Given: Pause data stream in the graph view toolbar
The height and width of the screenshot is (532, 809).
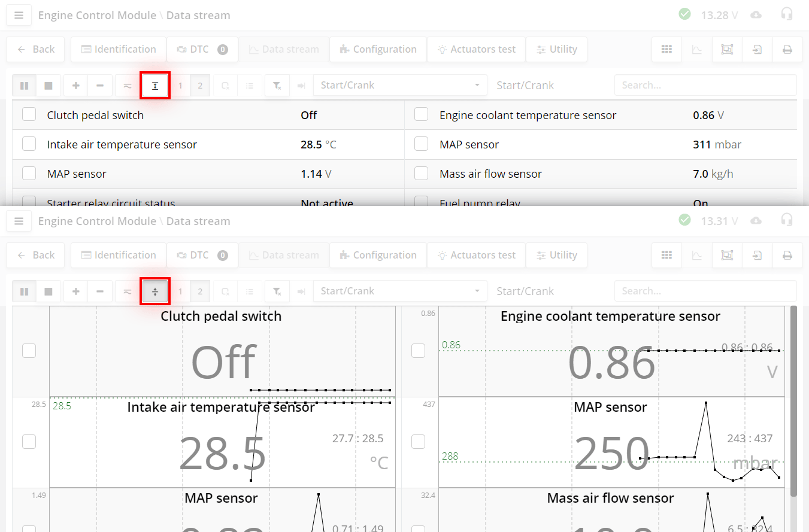Looking at the screenshot, I should 24,291.
